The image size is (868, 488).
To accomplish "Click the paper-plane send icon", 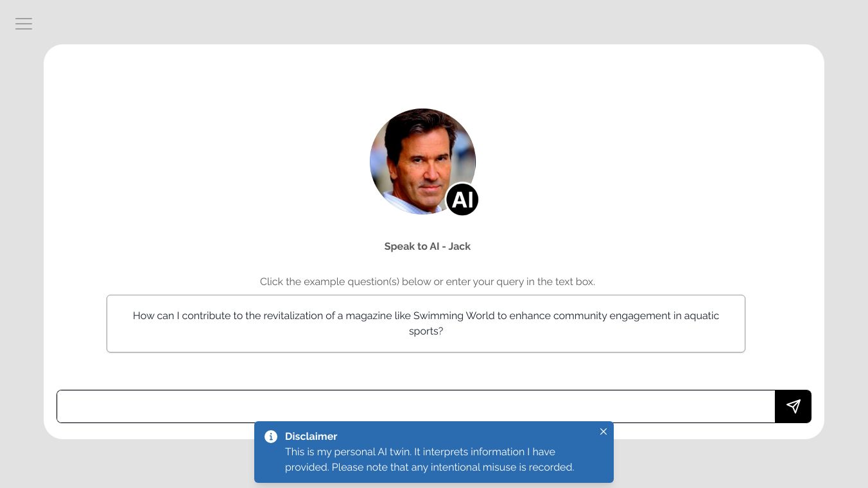I will [793, 406].
